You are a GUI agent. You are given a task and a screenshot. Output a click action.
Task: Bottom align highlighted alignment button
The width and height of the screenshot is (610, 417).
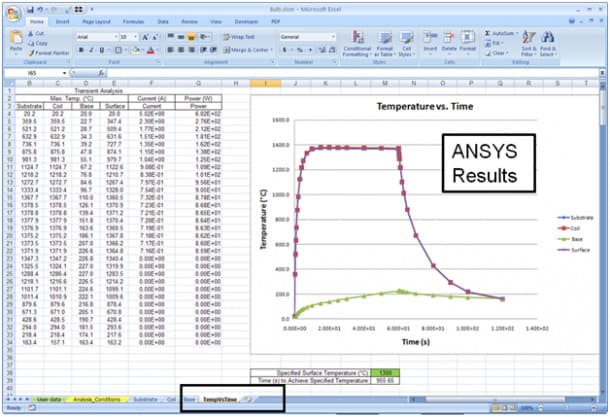(191, 37)
